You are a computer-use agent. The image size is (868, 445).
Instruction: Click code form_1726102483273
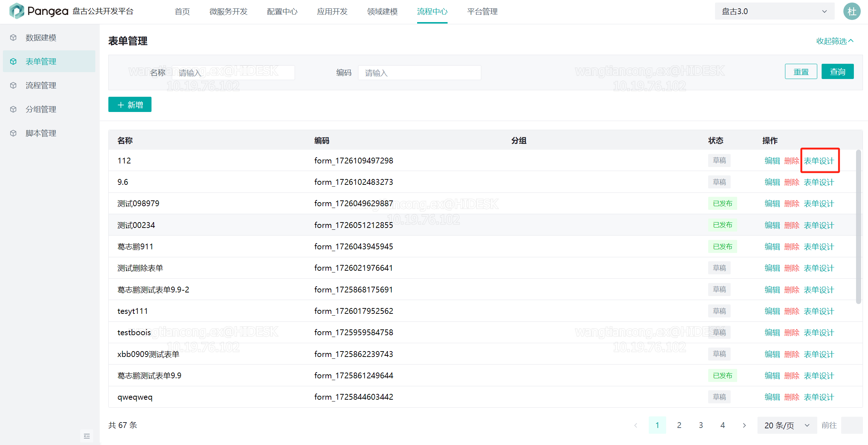354,182
